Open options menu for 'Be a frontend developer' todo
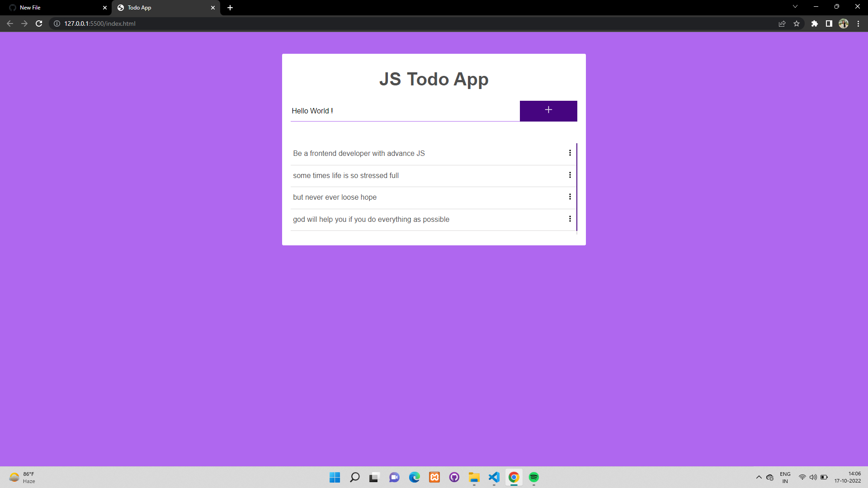868x488 pixels. pyautogui.click(x=570, y=153)
